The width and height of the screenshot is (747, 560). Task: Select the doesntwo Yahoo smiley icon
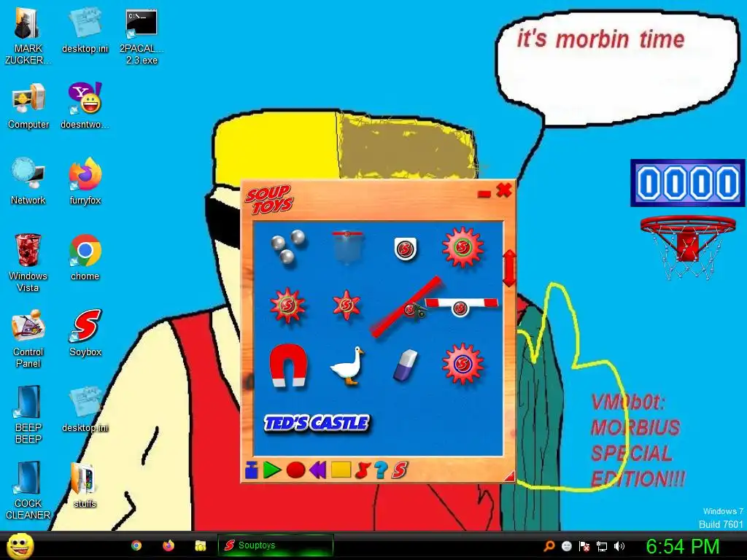(85, 106)
